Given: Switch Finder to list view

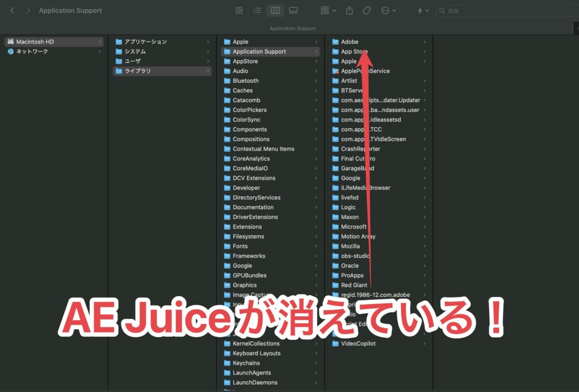Looking at the screenshot, I should [257, 10].
